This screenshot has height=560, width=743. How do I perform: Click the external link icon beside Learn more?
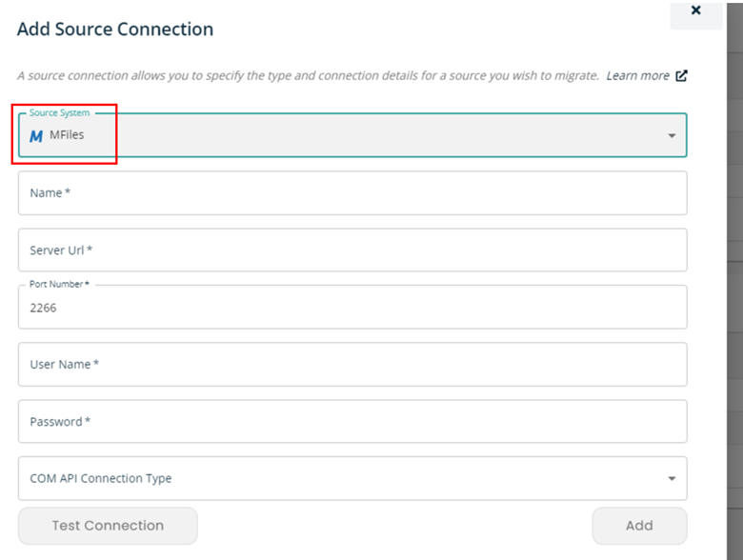coord(681,76)
